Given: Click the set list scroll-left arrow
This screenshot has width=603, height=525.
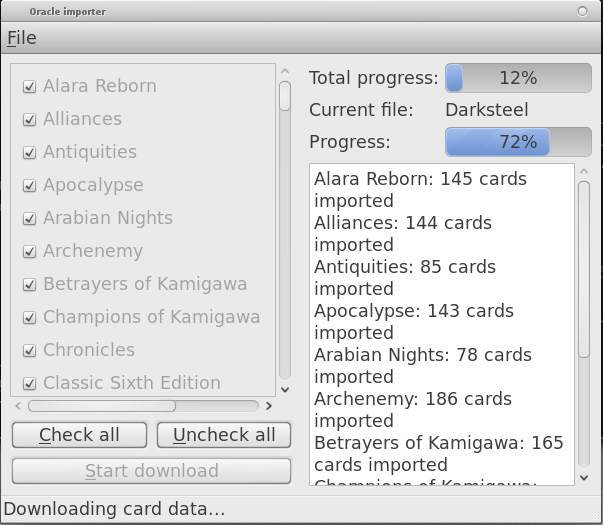Looking at the screenshot, I should click(18, 406).
